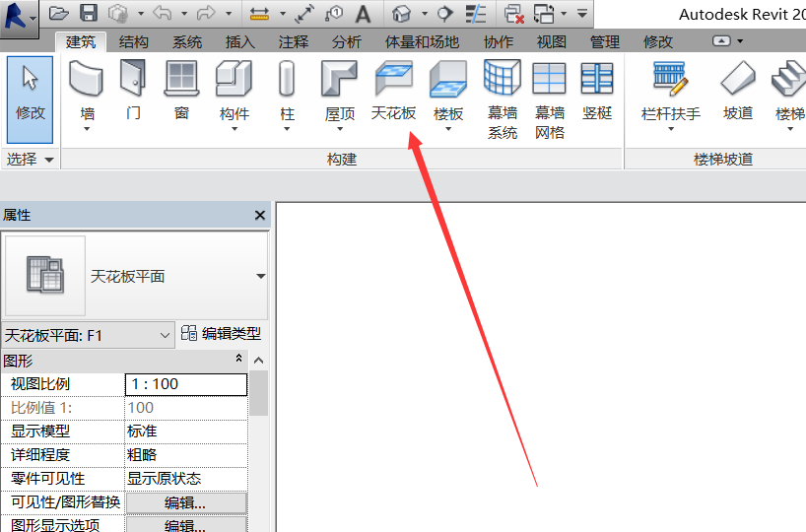This screenshot has height=532, width=806.
Task: Close the 属性 properties panel
Action: click(x=260, y=215)
